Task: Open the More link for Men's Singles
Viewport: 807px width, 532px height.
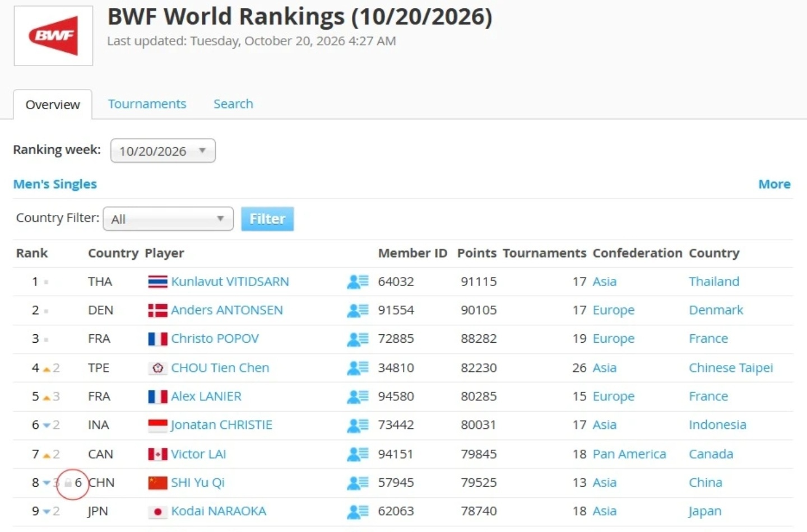Action: 774,184
